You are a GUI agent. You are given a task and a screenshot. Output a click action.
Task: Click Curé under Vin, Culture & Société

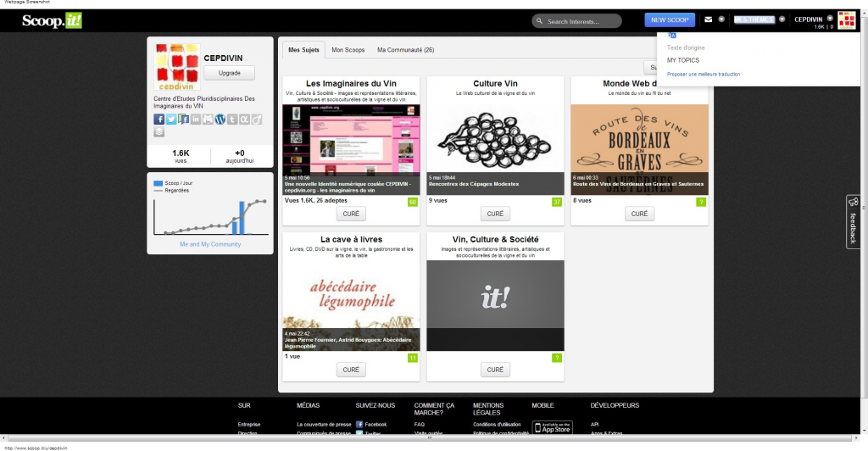[x=495, y=370]
